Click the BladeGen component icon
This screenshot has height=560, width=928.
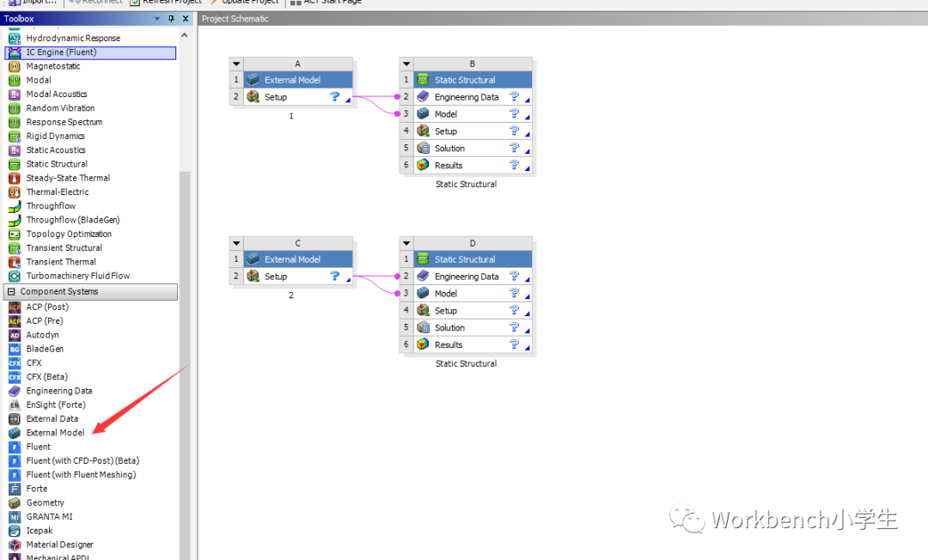15,349
